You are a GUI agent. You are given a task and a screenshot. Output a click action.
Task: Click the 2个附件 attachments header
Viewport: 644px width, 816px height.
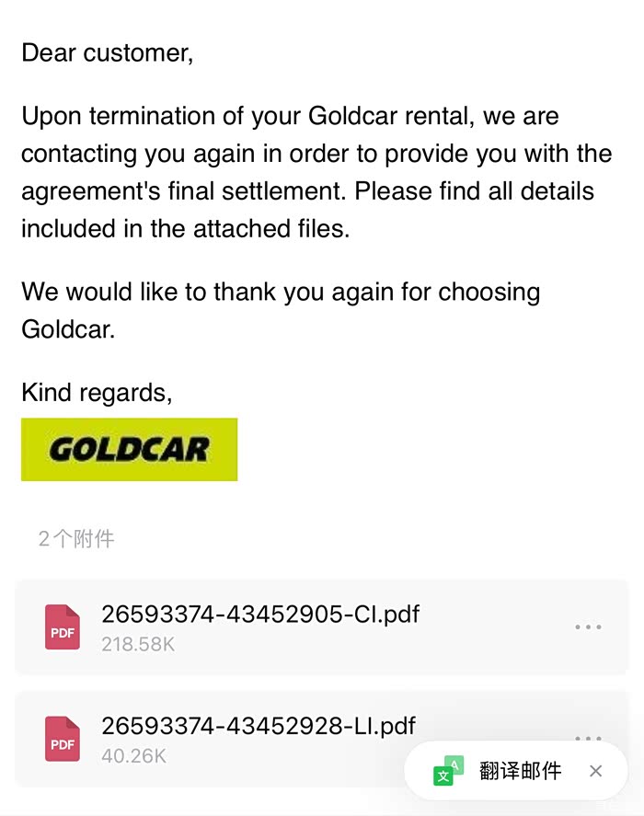pyautogui.click(x=76, y=539)
